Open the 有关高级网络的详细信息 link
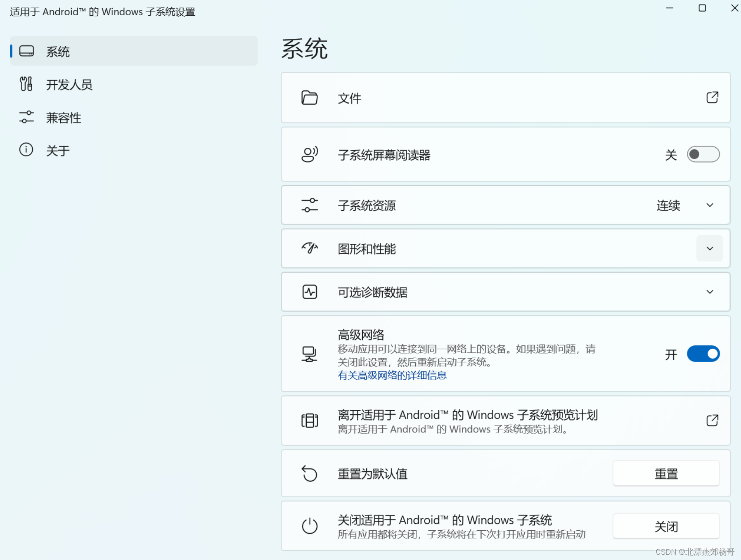Screen dimensions: 741x560 tap(392, 375)
